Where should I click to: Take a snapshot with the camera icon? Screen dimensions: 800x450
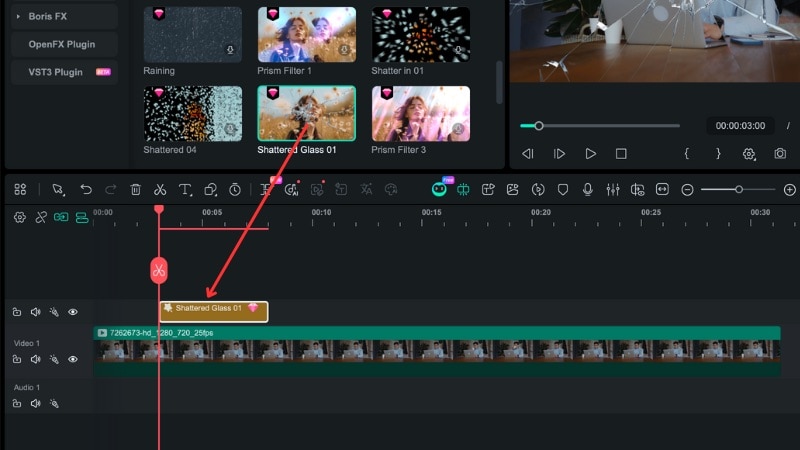780,154
